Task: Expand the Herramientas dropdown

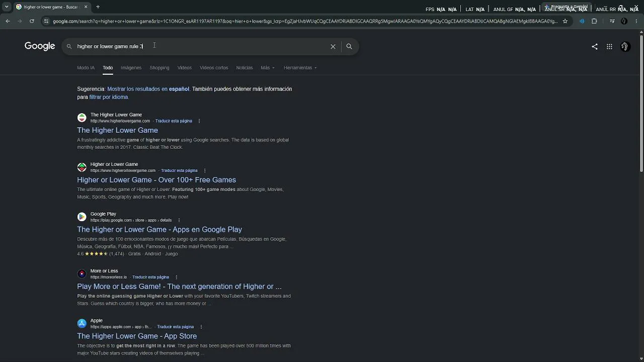Action: 300,67
